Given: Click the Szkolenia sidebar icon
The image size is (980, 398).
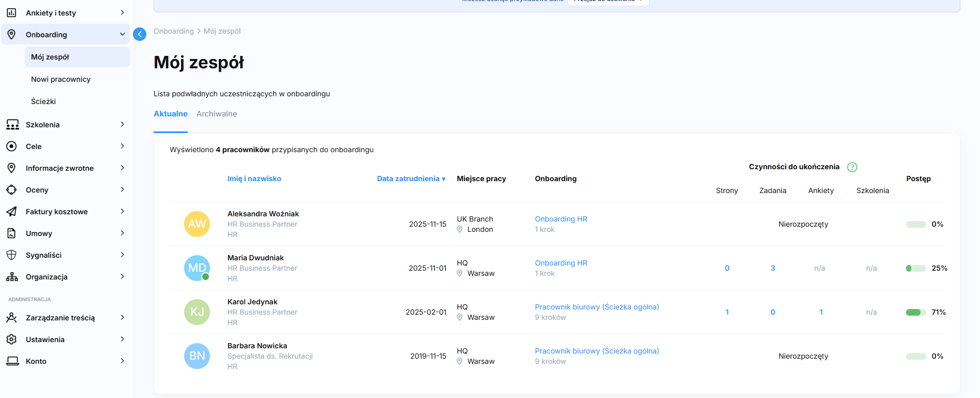Looking at the screenshot, I should 12,125.
